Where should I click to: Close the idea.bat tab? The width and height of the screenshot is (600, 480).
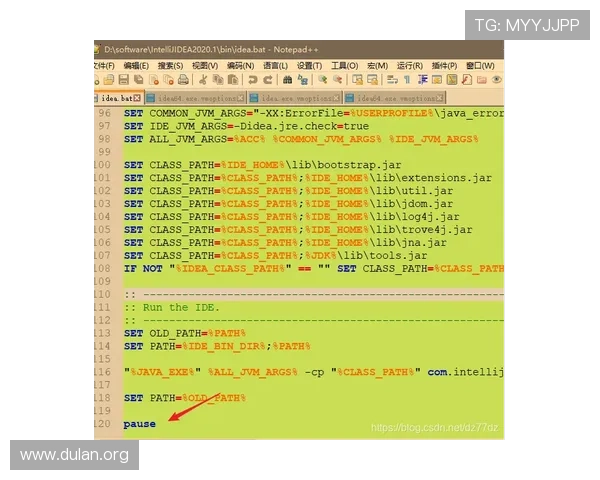click(137, 98)
